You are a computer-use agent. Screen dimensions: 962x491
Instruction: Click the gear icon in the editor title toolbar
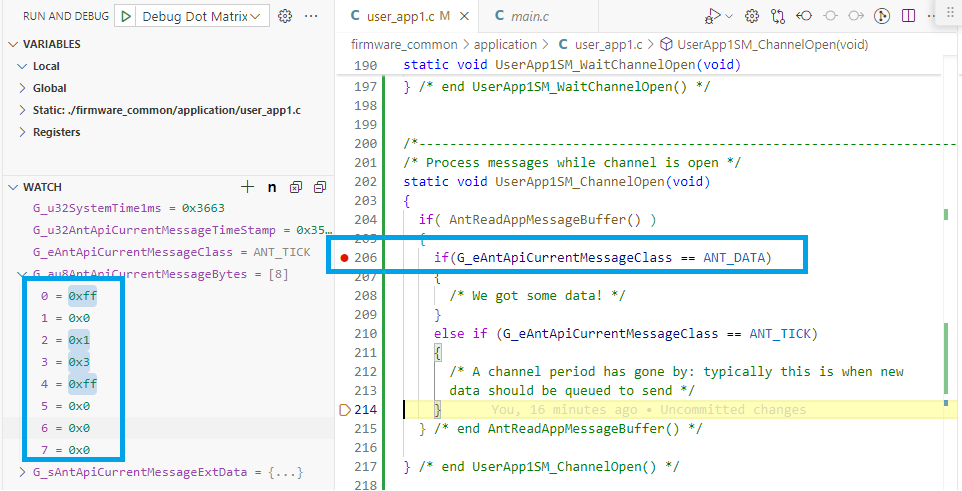pos(752,17)
